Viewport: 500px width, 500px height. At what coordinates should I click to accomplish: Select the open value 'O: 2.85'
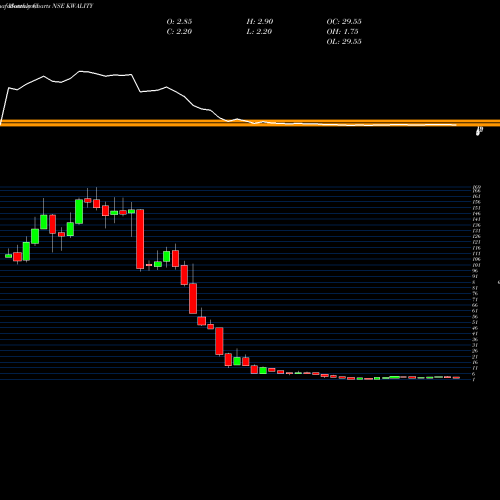[179, 21]
